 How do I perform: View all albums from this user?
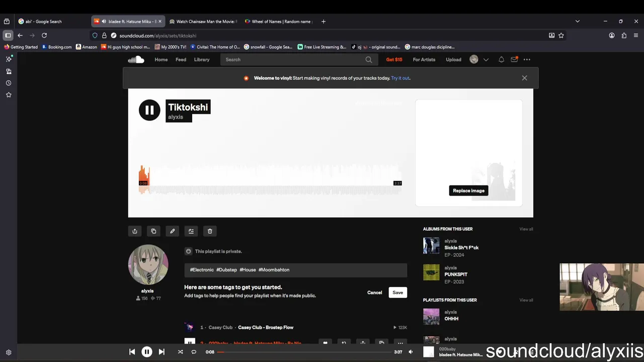coord(526,229)
